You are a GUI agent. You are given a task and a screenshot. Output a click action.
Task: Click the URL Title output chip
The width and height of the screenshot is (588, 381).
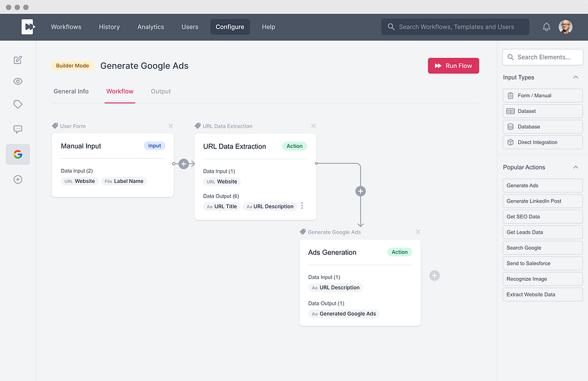pyautogui.click(x=222, y=206)
